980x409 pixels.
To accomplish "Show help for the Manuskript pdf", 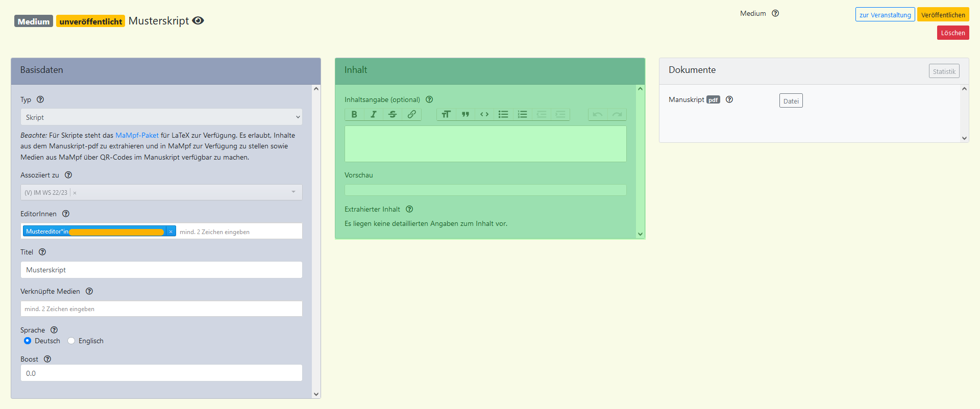I will 729,99.
